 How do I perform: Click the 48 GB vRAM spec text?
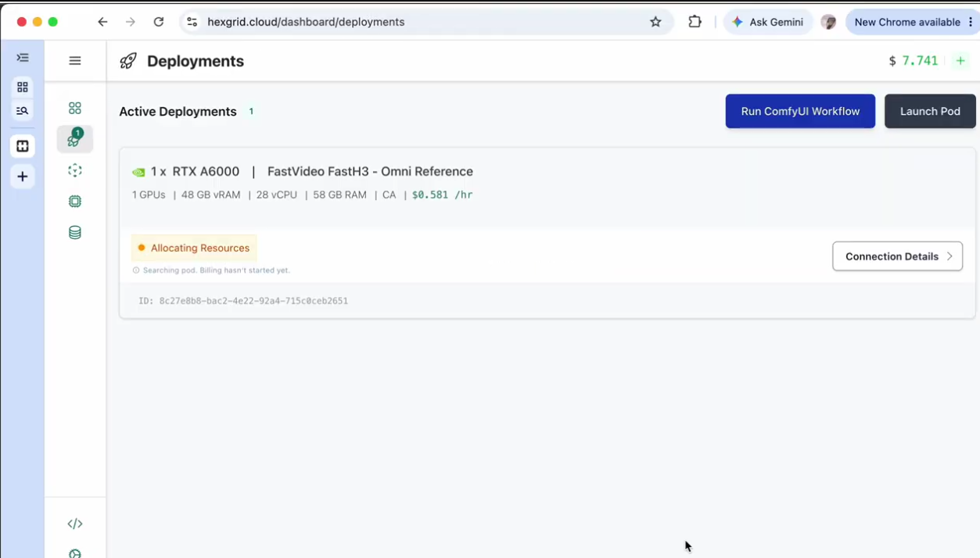210,195
